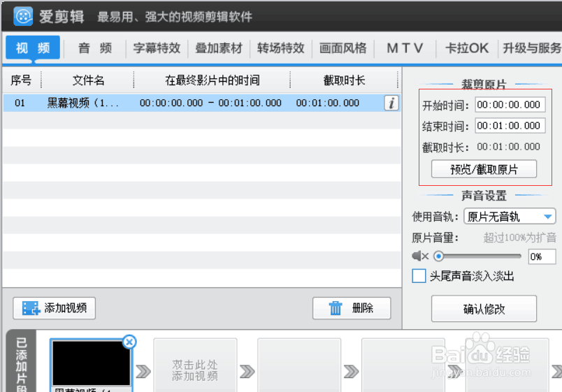Image resolution: width=562 pixels, height=392 pixels.
Task: Open info icon for row 01
Action: pos(391,103)
